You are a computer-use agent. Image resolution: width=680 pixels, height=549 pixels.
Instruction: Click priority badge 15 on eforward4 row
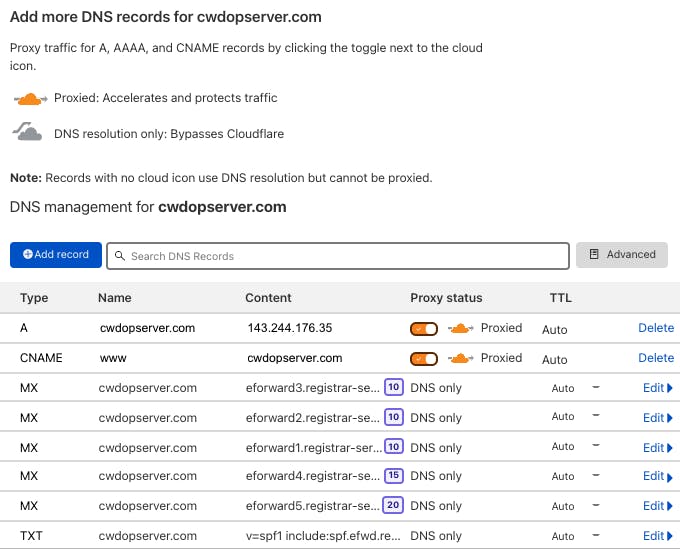coord(394,475)
